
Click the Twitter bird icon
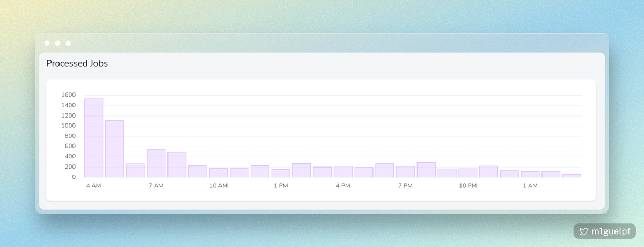point(584,231)
